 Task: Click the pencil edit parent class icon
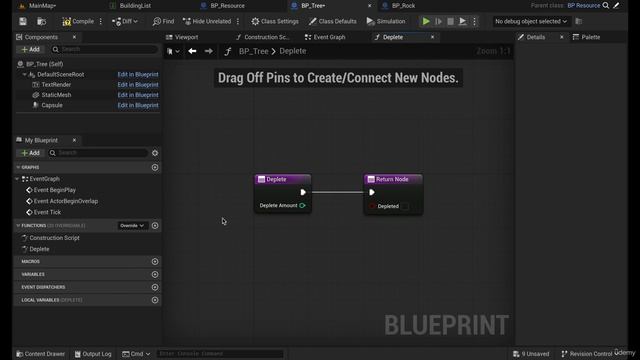coord(617,5)
